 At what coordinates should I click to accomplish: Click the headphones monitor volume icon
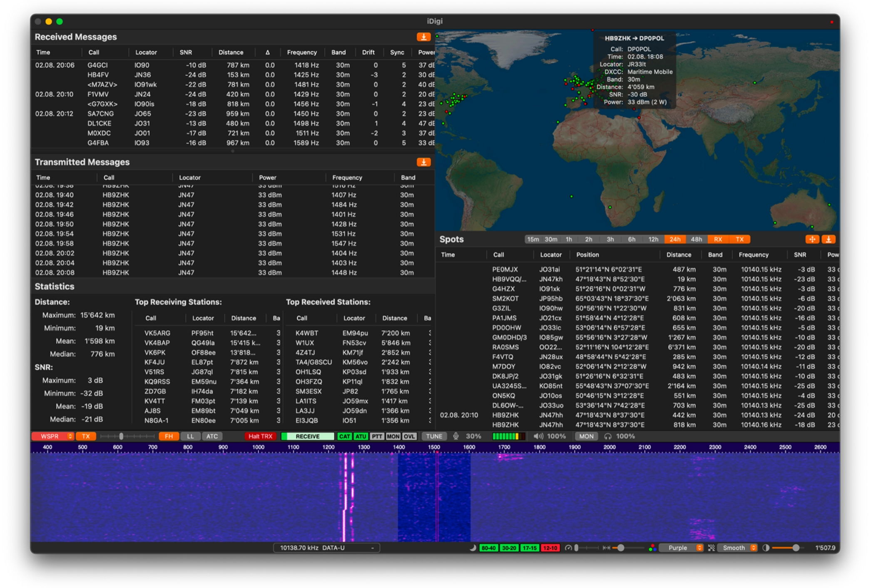click(608, 436)
